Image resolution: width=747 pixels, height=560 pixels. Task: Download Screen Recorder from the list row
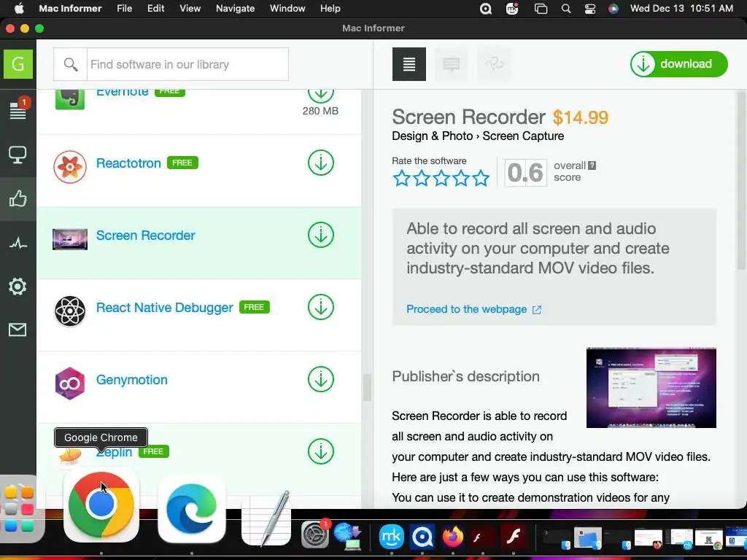(x=321, y=235)
